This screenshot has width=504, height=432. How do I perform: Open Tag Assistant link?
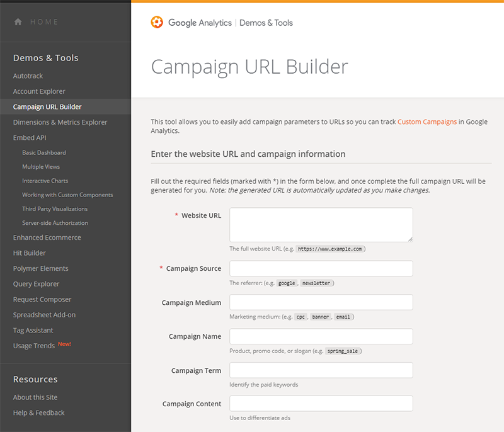tap(33, 330)
